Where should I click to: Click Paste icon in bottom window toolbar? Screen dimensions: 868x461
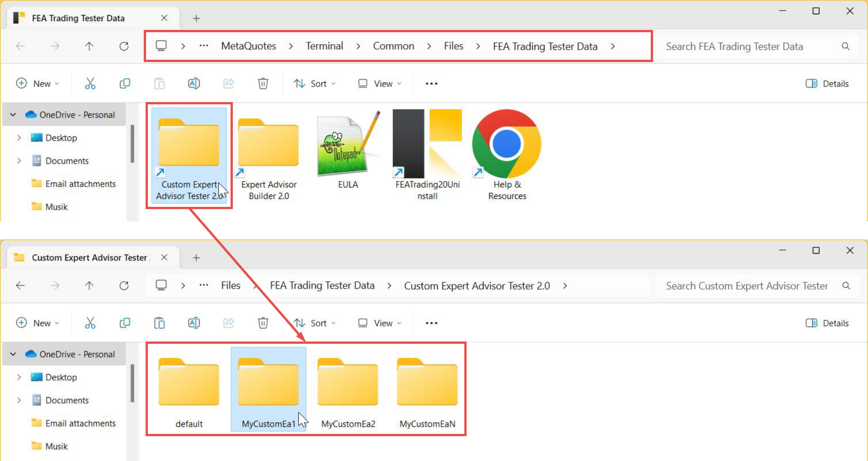coord(159,323)
